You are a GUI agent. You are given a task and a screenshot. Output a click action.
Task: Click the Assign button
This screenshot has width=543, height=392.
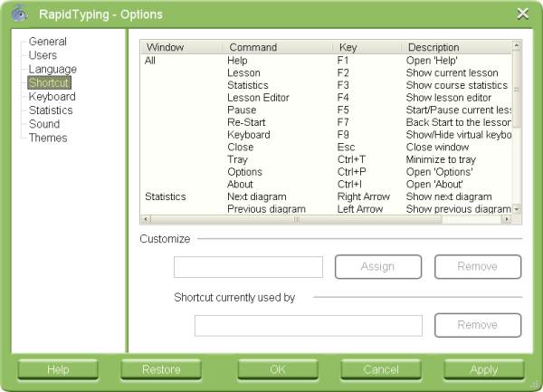point(378,267)
